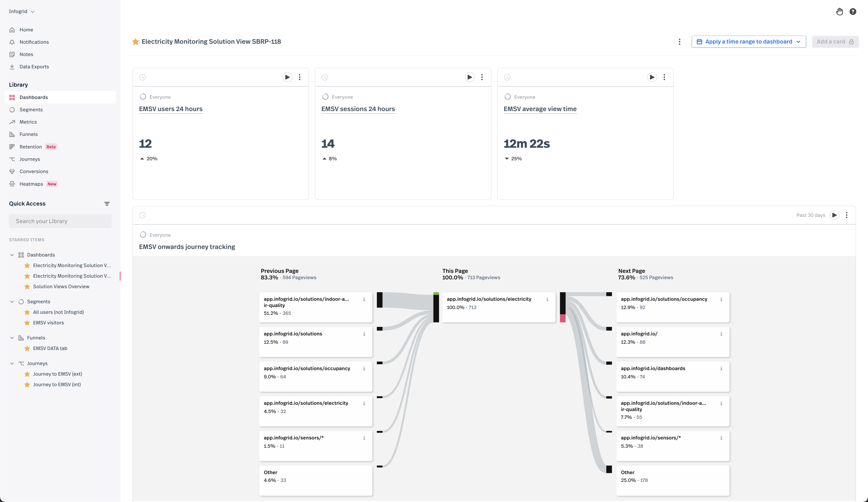The width and height of the screenshot is (868, 502).
Task: Unstar the dashboard title star icon
Action: point(136,42)
